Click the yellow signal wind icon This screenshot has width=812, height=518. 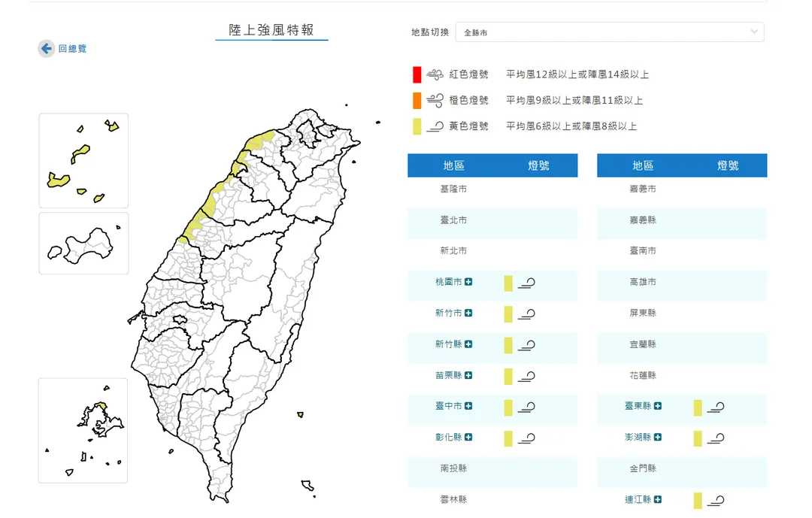(435, 126)
